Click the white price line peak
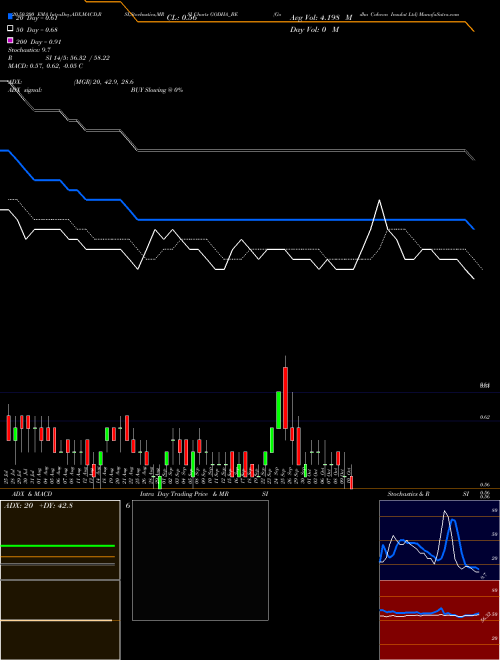500x660 pixels. (x=379, y=200)
